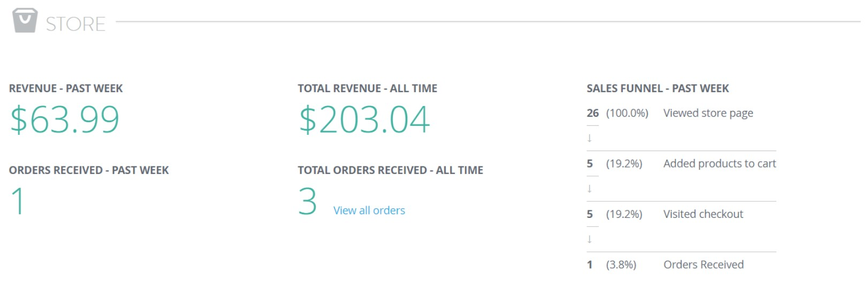Click the Orders Received funnel step
This screenshot has width=868, height=288.
pyautogui.click(x=703, y=264)
